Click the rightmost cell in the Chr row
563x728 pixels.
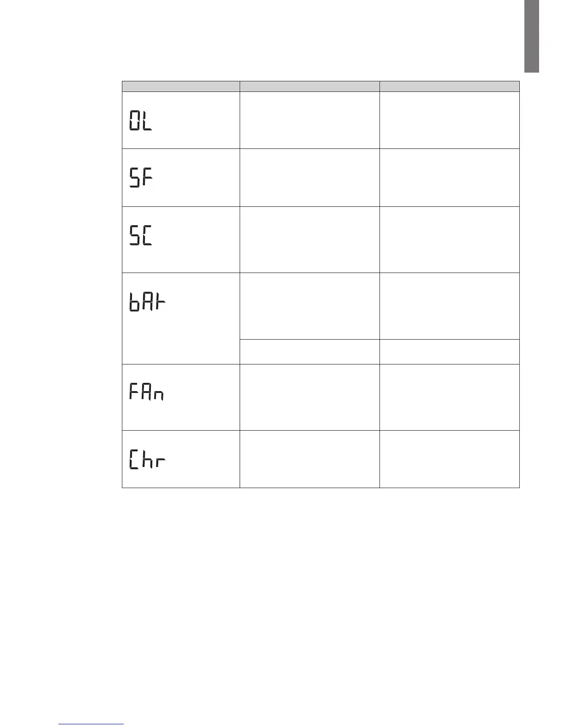click(449, 459)
